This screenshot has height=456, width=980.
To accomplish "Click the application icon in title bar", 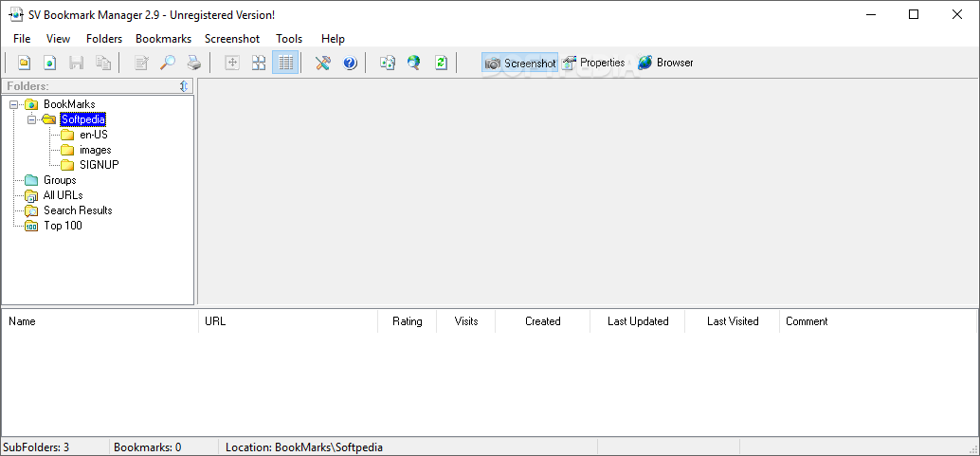I will click(x=16, y=14).
